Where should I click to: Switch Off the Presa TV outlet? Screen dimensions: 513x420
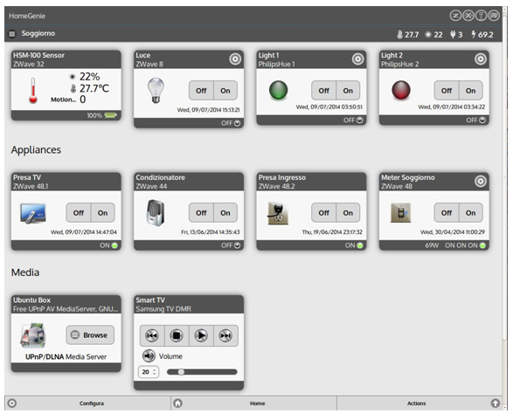coord(79,213)
